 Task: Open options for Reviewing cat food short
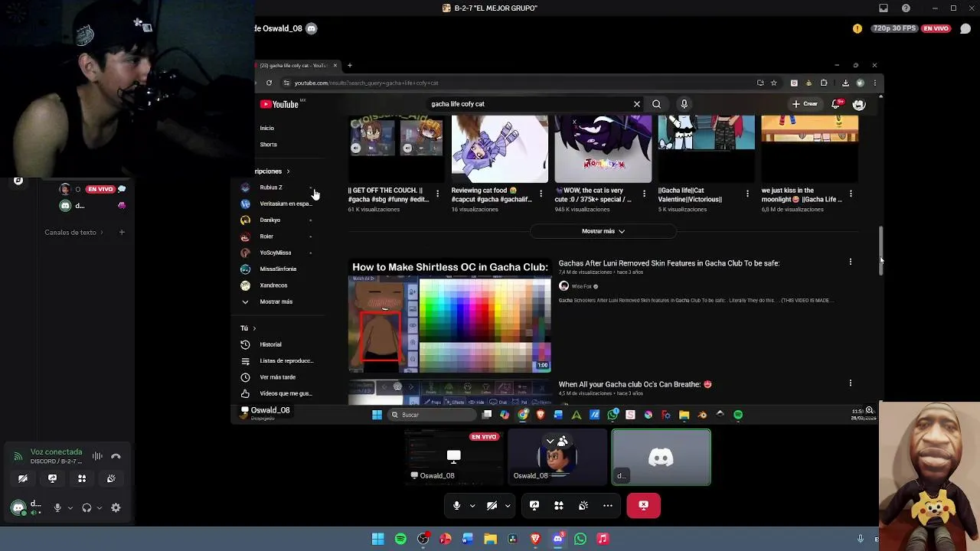[x=541, y=194]
